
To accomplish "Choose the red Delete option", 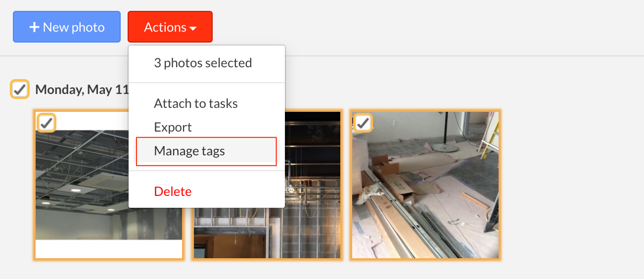I will pos(173,191).
